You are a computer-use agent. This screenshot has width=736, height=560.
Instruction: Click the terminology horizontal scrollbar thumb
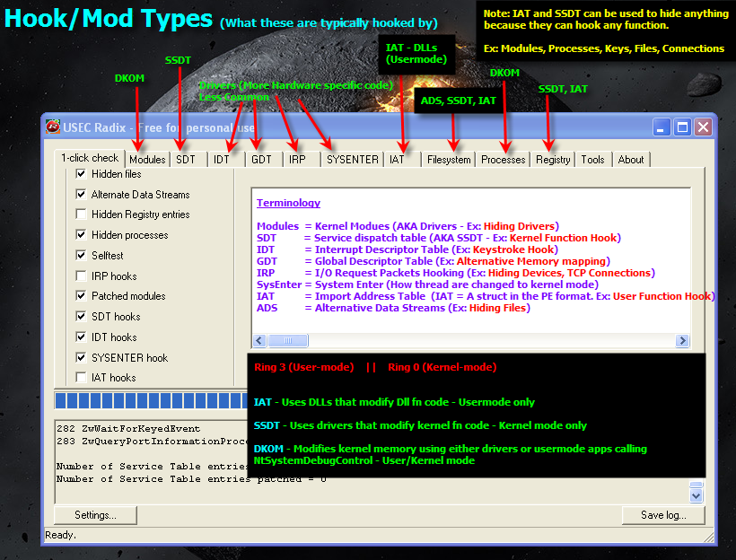[x=288, y=340]
